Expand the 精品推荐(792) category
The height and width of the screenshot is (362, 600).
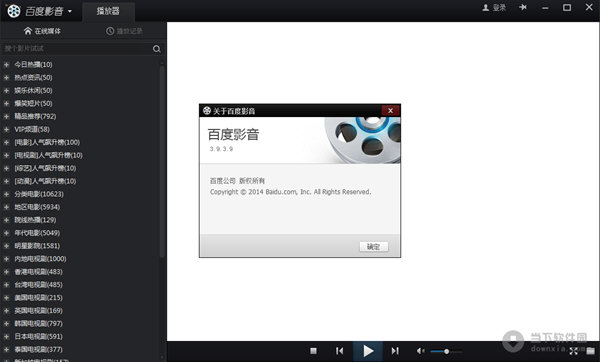pos(6,116)
